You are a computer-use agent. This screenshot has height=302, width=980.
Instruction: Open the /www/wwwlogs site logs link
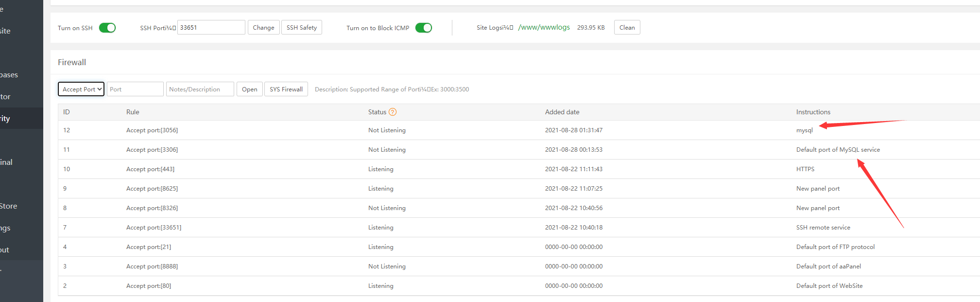click(x=544, y=27)
